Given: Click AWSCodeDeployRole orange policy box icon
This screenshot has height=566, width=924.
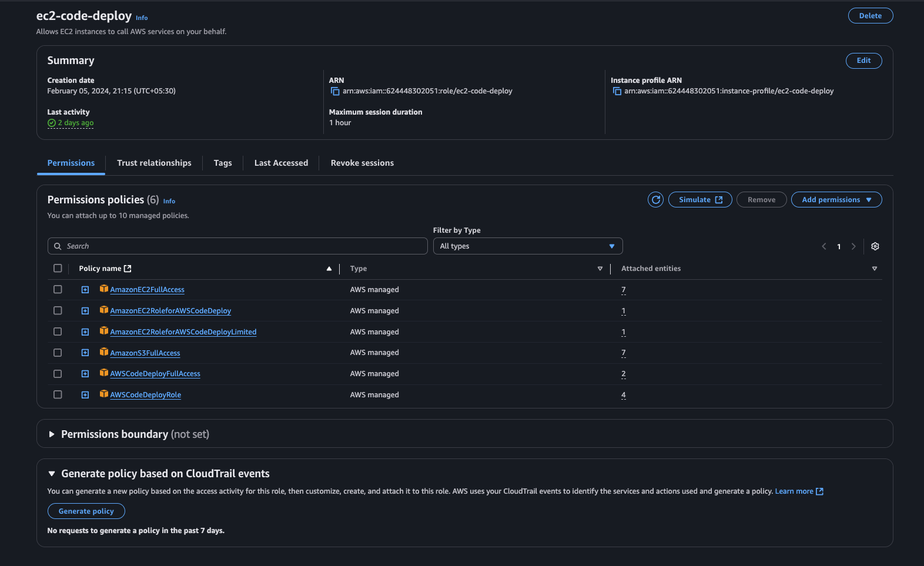Looking at the screenshot, I should point(104,394).
